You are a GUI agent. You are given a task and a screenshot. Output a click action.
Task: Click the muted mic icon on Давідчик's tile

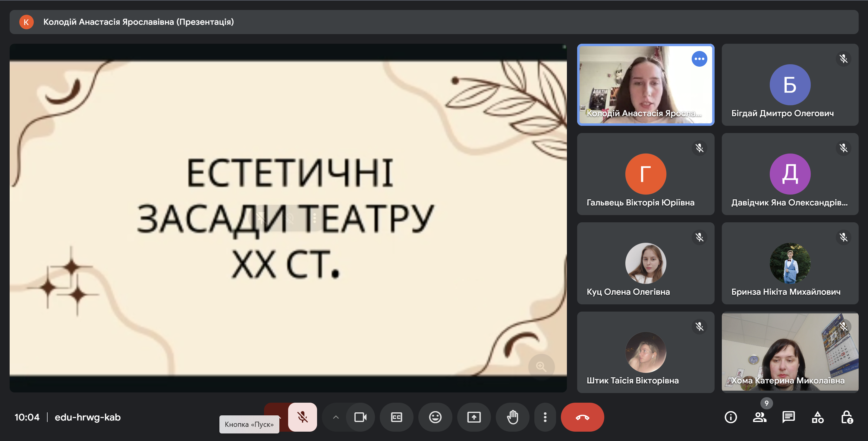tap(843, 148)
